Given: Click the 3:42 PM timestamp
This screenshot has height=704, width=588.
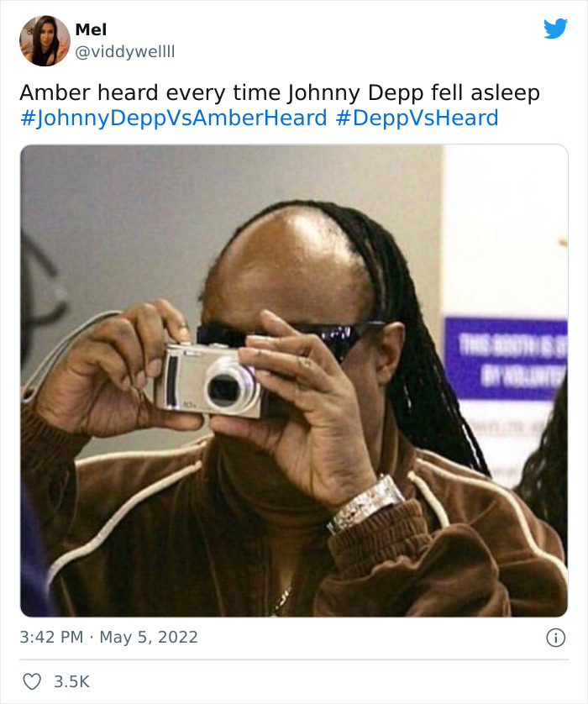Looking at the screenshot, I should (51, 637).
